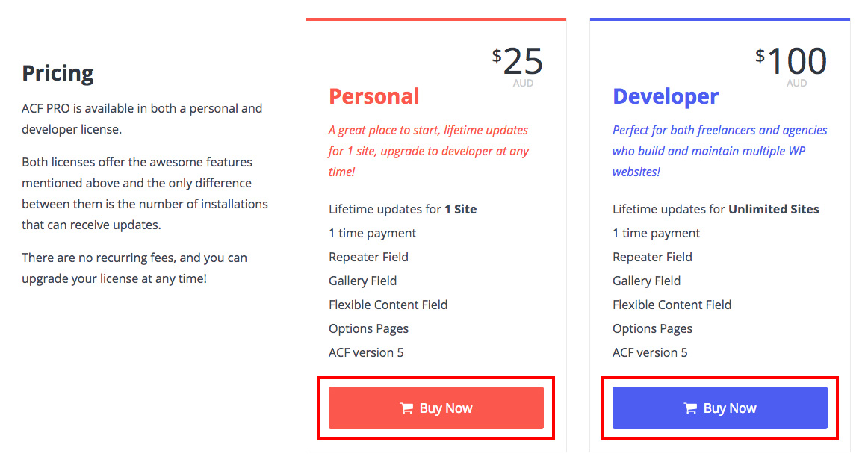Viewport: 868px width, 468px height.
Task: Select the 'Lifetime updates for Unlimited Sites' line
Action: pos(716,209)
